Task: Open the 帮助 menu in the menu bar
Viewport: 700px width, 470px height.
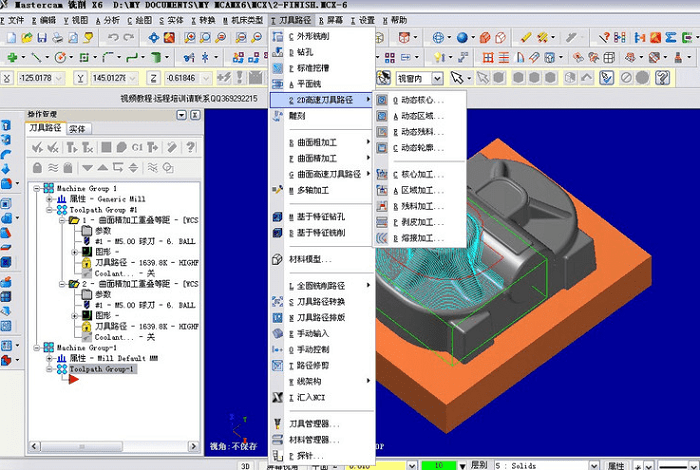Action: 395,20
